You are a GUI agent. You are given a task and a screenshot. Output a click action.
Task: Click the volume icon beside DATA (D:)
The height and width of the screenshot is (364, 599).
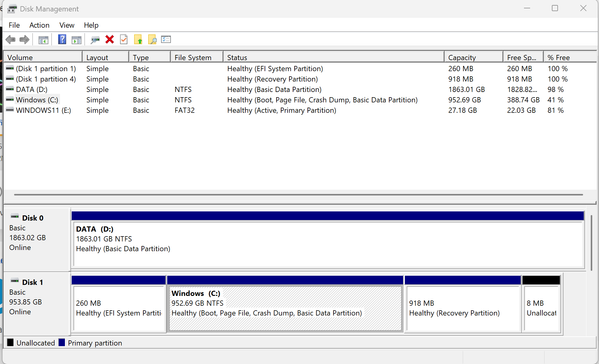click(x=10, y=89)
